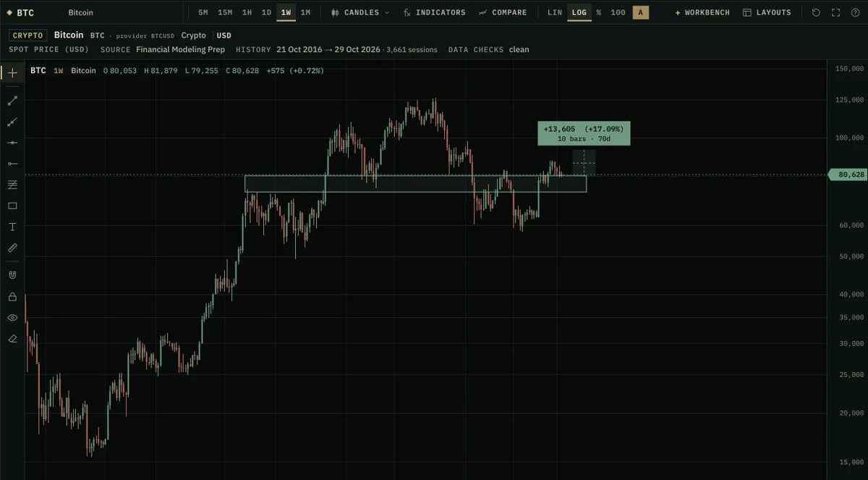
Task: Select the 1D timeframe
Action: click(267, 12)
